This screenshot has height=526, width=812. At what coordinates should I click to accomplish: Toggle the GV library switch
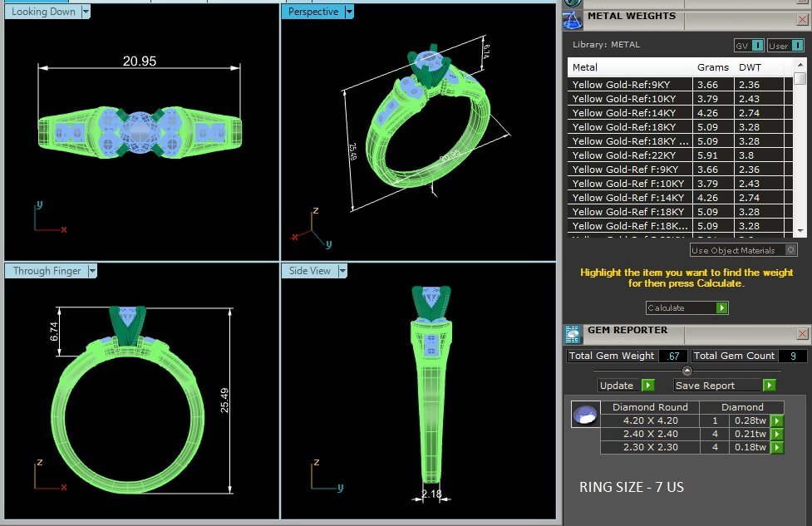[x=749, y=46]
